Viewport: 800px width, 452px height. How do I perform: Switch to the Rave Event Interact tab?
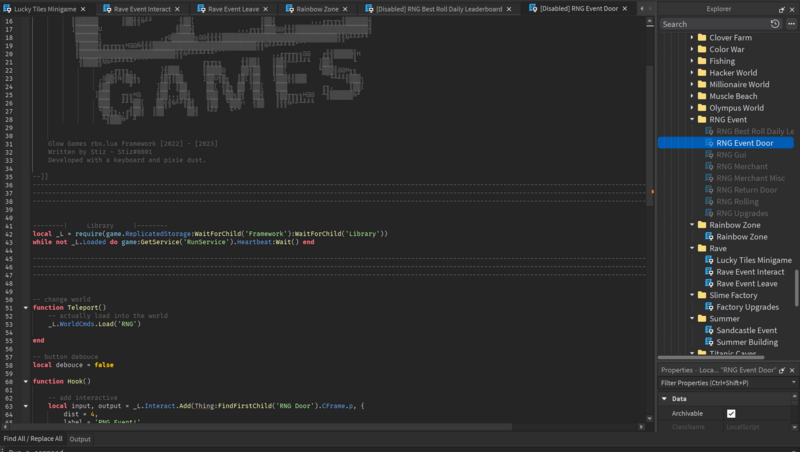[x=140, y=9]
